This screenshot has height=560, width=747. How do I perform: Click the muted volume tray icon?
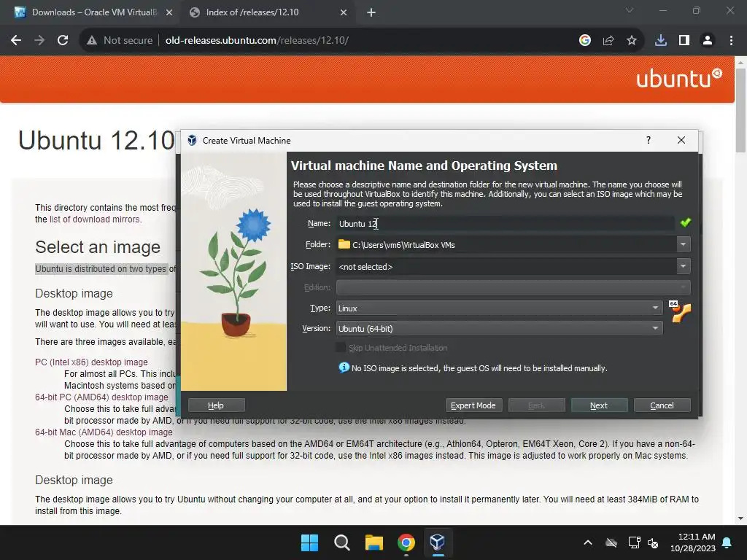653,542
